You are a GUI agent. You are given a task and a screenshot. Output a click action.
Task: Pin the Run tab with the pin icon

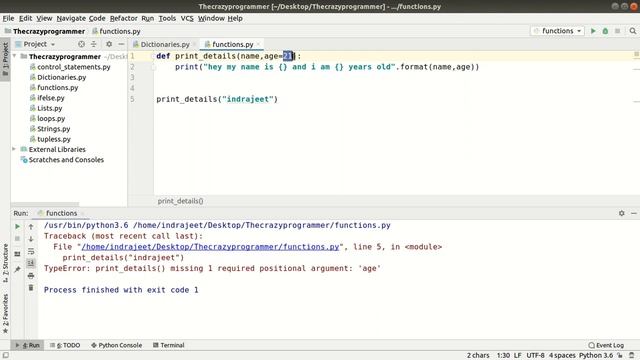(18, 269)
